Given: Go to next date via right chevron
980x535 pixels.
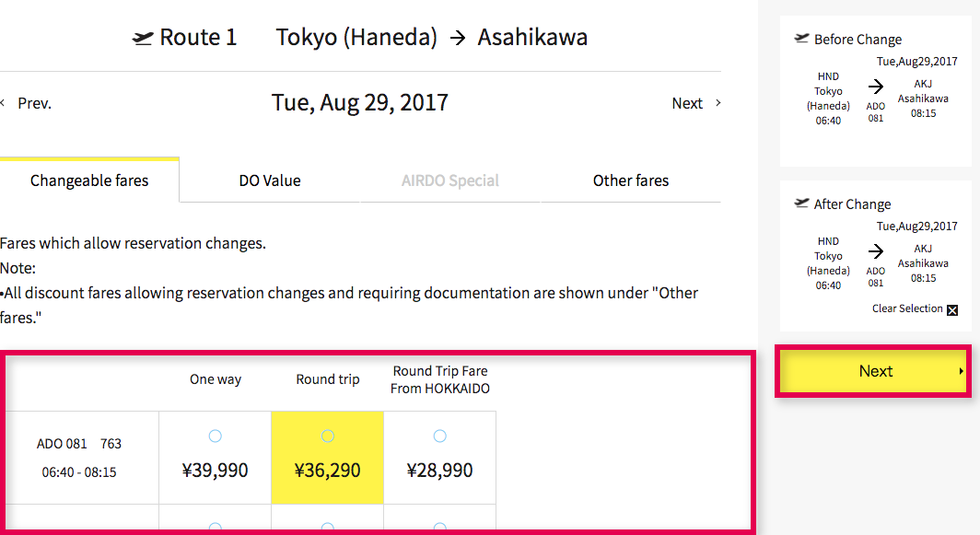Looking at the screenshot, I should [717, 102].
